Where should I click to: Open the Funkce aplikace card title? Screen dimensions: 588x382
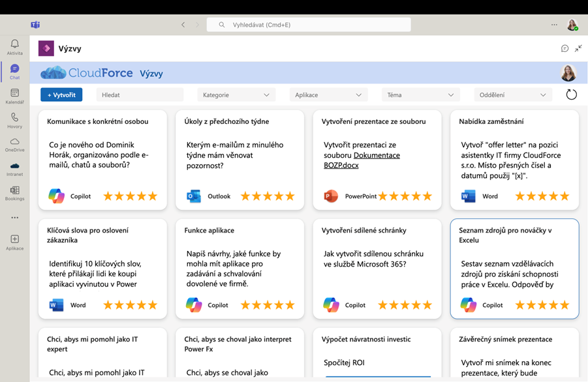(x=209, y=230)
